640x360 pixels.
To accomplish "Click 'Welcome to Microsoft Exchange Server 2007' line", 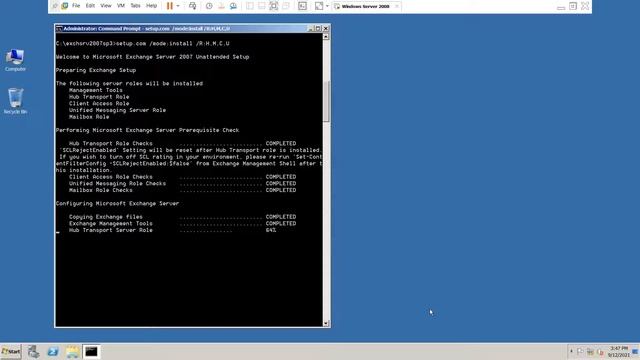I will pos(152,57).
